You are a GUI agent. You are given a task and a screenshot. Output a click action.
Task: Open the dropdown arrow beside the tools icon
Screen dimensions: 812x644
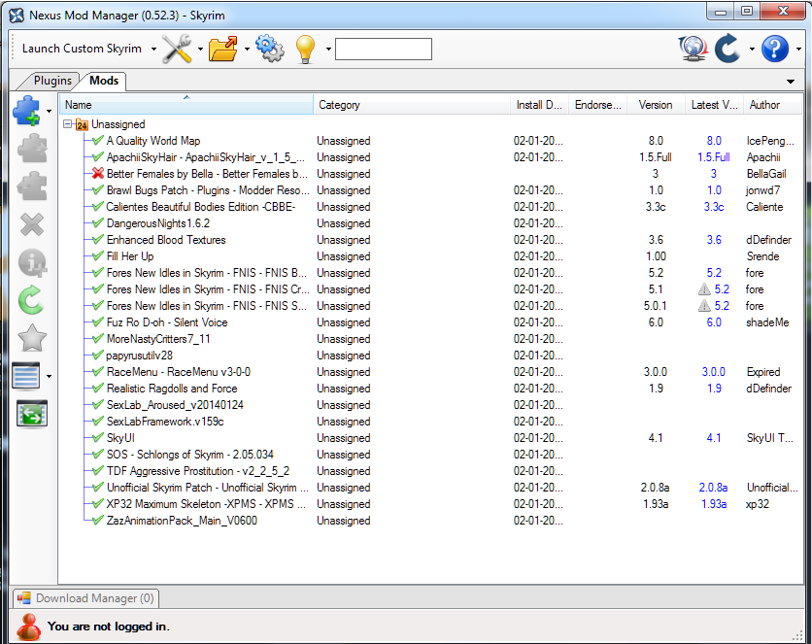click(x=200, y=50)
